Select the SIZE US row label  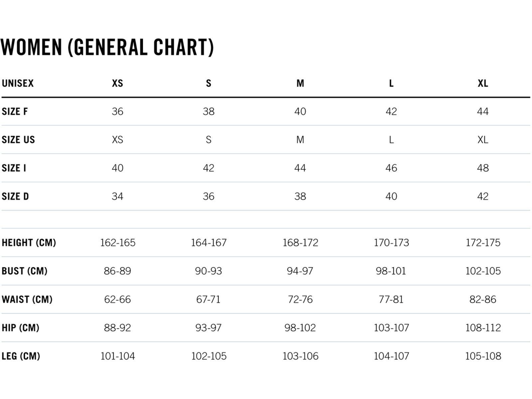click(18, 140)
